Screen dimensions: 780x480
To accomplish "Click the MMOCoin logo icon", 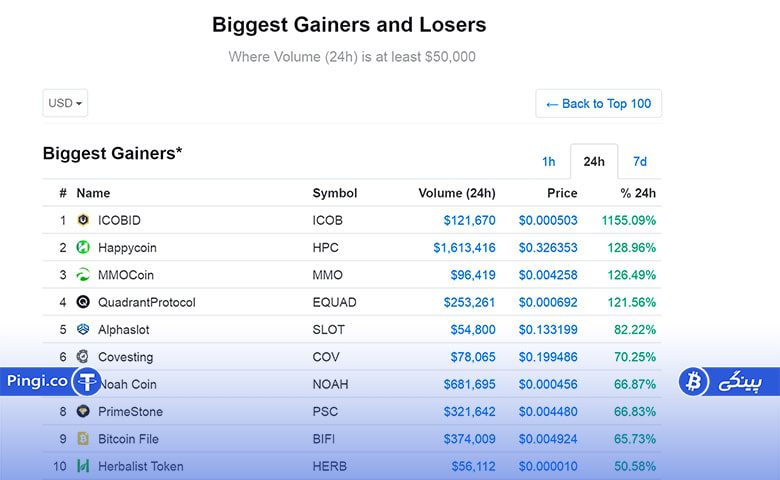I will [x=83, y=275].
